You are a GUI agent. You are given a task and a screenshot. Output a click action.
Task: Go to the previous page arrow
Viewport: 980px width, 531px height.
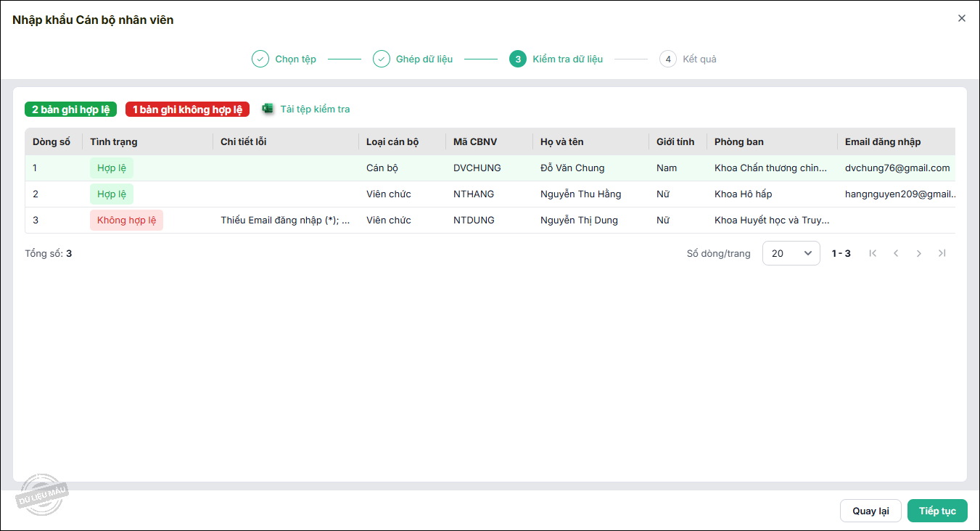pyautogui.click(x=896, y=253)
